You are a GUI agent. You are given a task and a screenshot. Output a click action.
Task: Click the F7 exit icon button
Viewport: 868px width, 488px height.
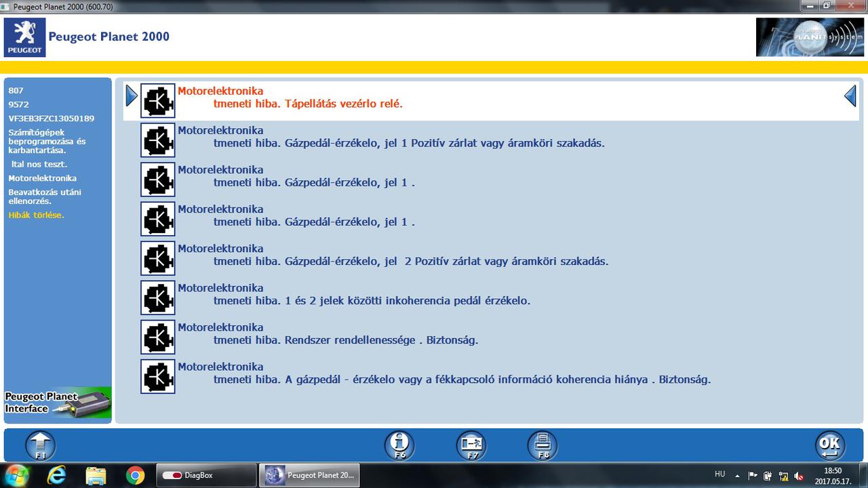(471, 445)
